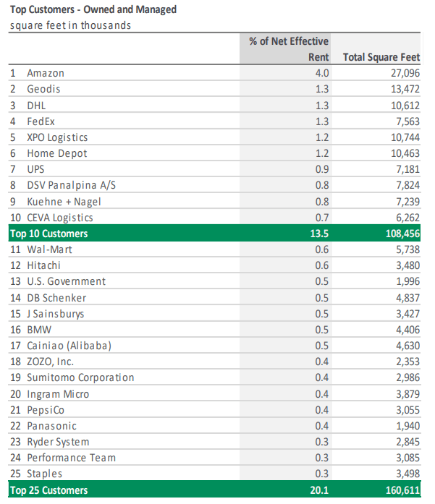
Task: Click Cainiao square feet 4,630
Action: pyautogui.click(x=408, y=346)
